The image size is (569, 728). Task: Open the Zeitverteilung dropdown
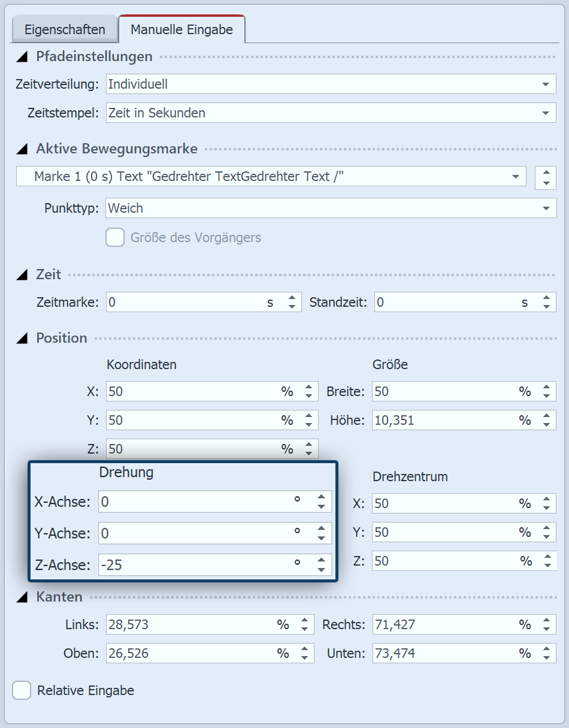(x=545, y=84)
